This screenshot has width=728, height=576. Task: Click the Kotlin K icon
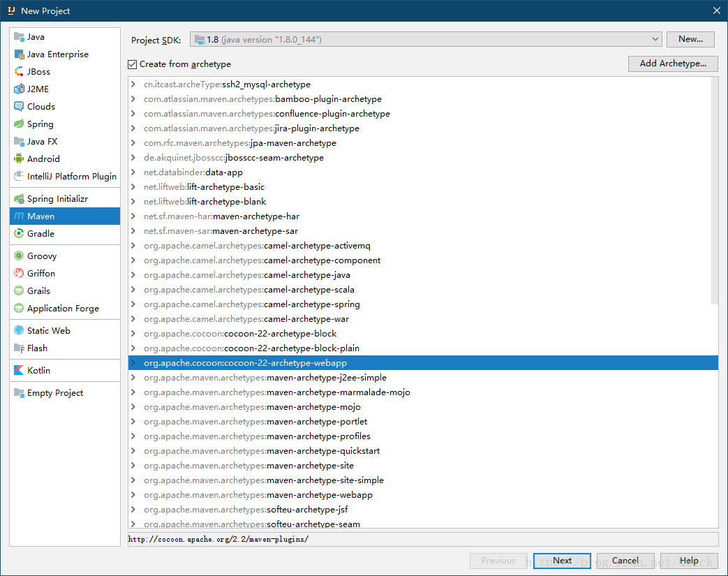[x=19, y=370]
